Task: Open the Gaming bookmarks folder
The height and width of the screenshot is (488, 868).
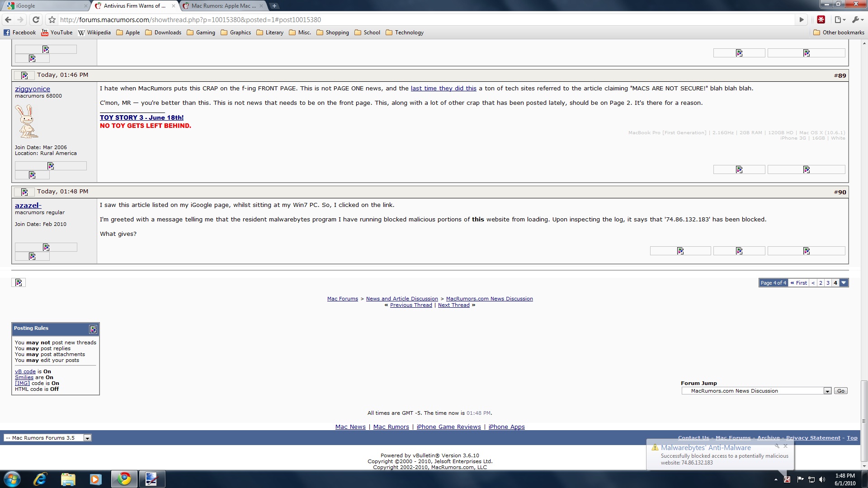Action: click(201, 33)
